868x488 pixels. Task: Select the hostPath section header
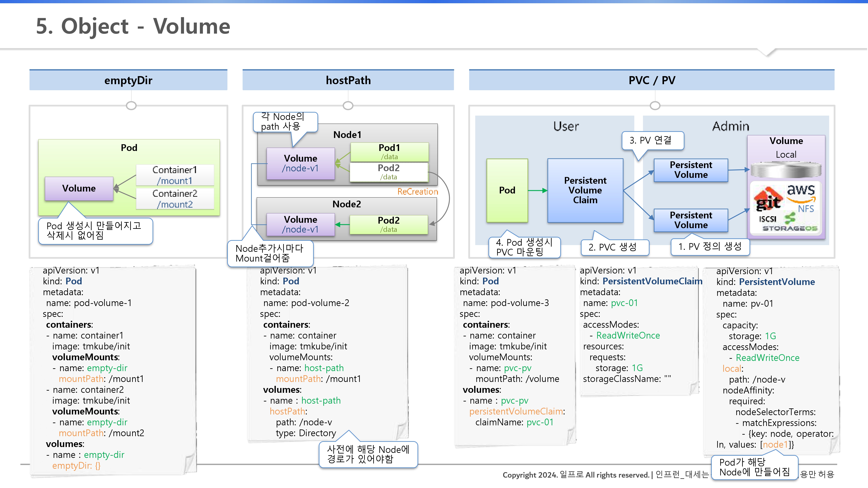(348, 80)
